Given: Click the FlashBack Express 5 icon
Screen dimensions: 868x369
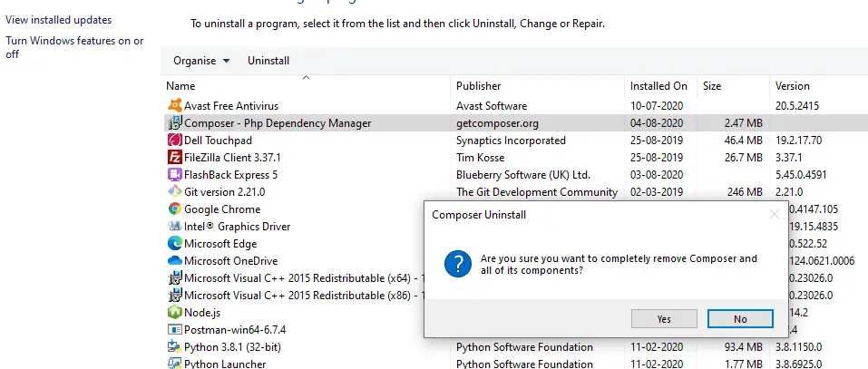Looking at the screenshot, I should (x=174, y=175).
